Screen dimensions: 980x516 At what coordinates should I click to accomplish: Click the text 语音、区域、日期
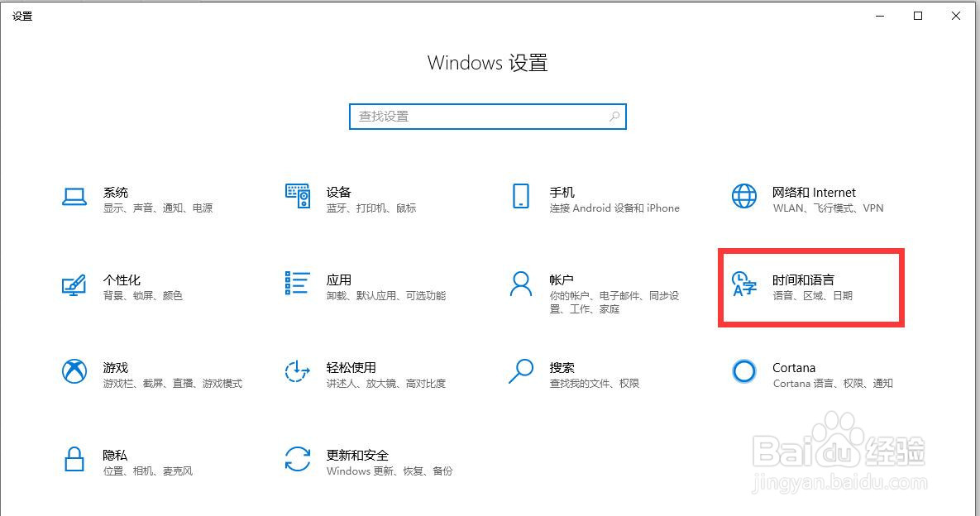pyautogui.click(x=812, y=295)
